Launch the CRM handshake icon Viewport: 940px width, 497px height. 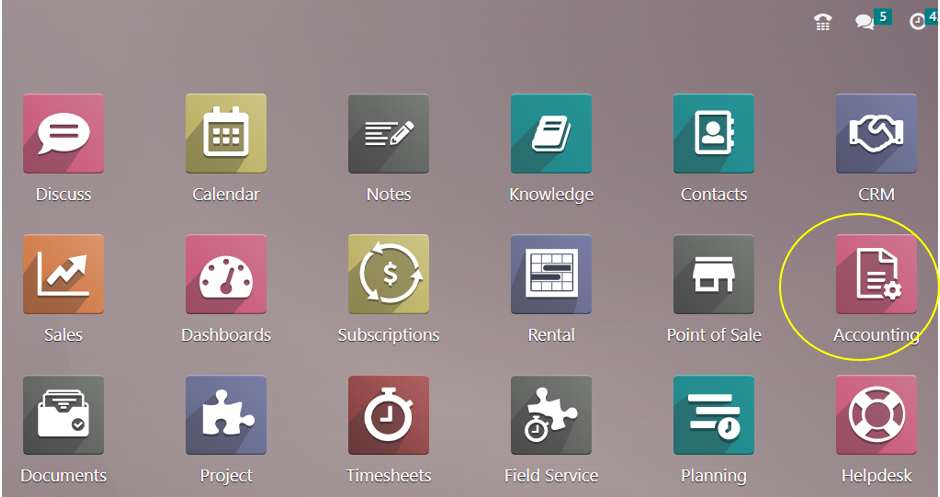[876, 134]
